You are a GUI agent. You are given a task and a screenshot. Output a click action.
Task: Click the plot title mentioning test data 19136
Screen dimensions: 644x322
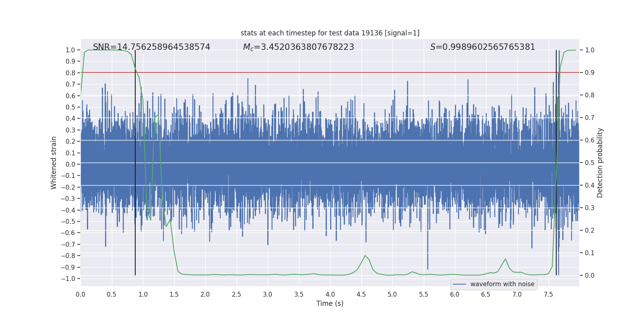330,33
